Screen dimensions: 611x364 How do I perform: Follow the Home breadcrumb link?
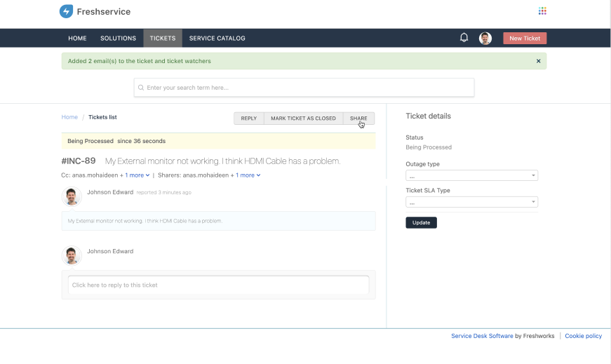[x=69, y=117]
